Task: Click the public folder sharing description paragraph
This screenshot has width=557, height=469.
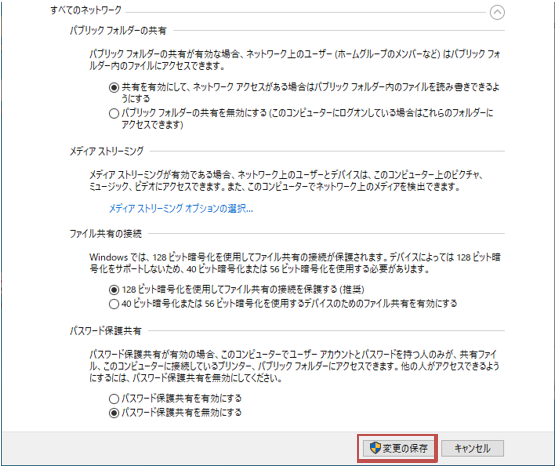Action: (x=295, y=60)
